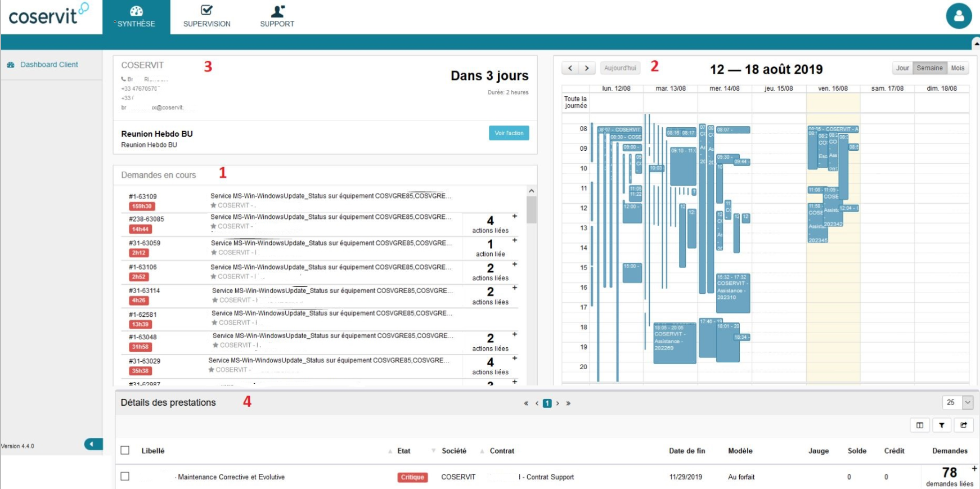Go to next page of prestations

pyautogui.click(x=558, y=403)
